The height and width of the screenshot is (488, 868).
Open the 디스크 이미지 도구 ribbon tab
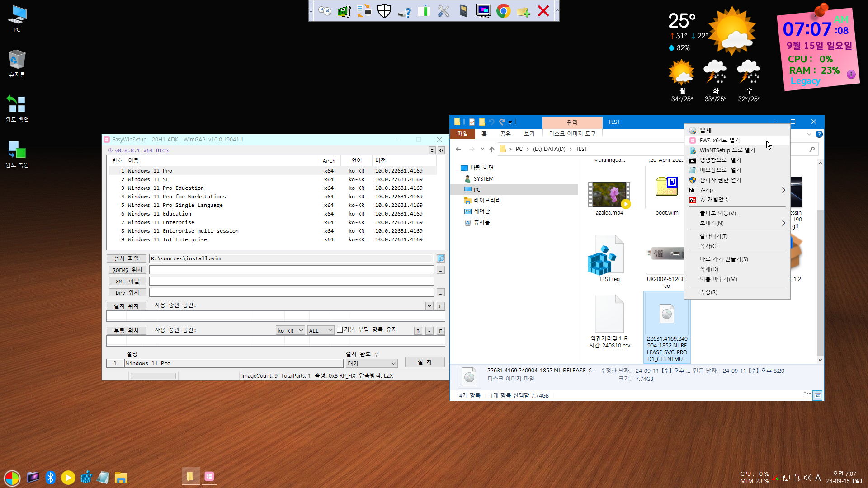tap(572, 134)
